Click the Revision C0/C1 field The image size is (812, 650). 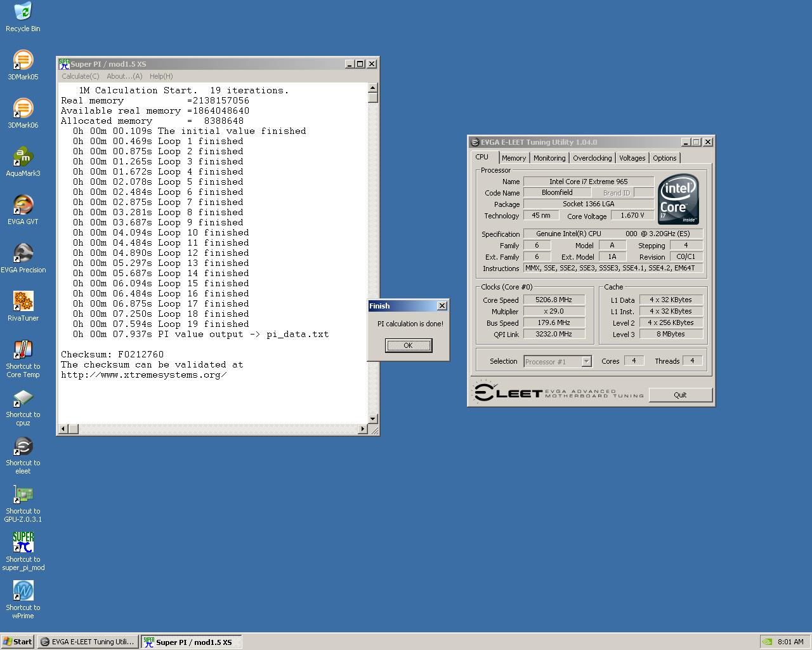pos(686,257)
